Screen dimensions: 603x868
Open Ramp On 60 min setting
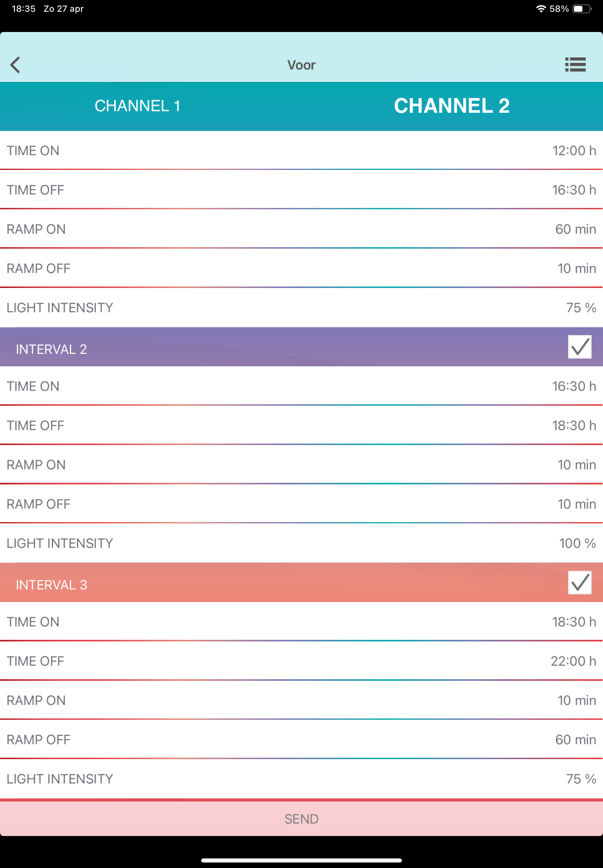tap(301, 230)
